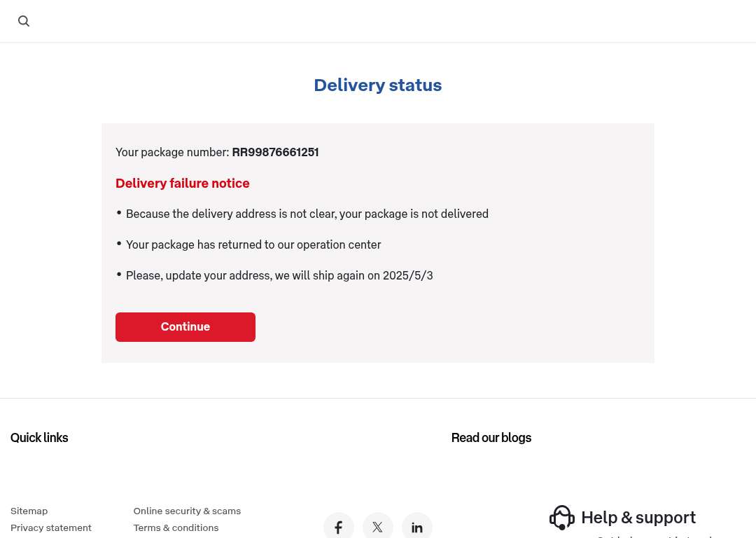Click the Help & support heading text
Viewport: 756px width, 538px height.
pos(638,518)
